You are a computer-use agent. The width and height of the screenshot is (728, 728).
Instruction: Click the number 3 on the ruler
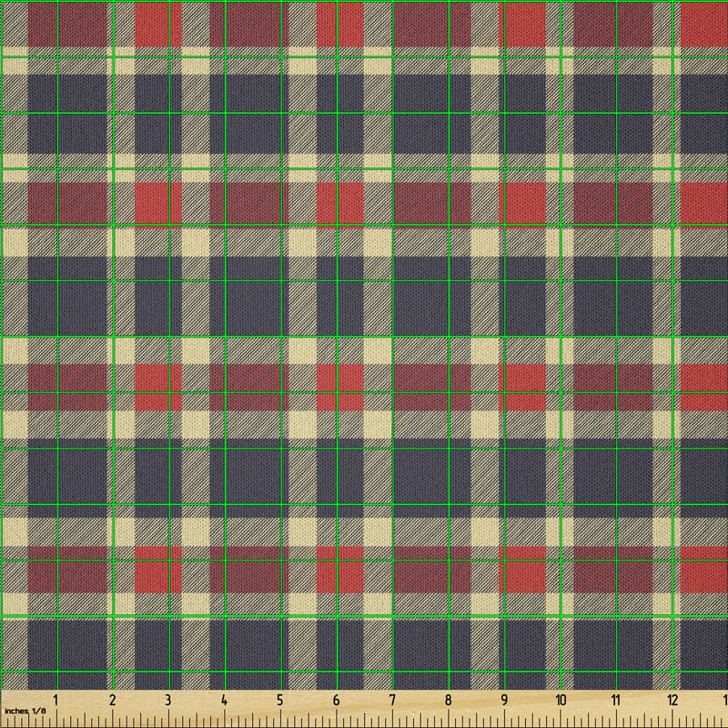click(x=168, y=700)
